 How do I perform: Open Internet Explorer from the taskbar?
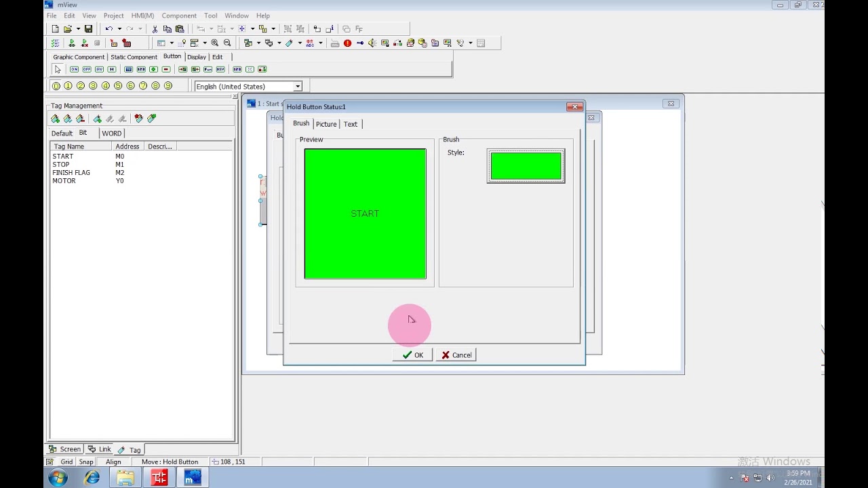point(92,478)
